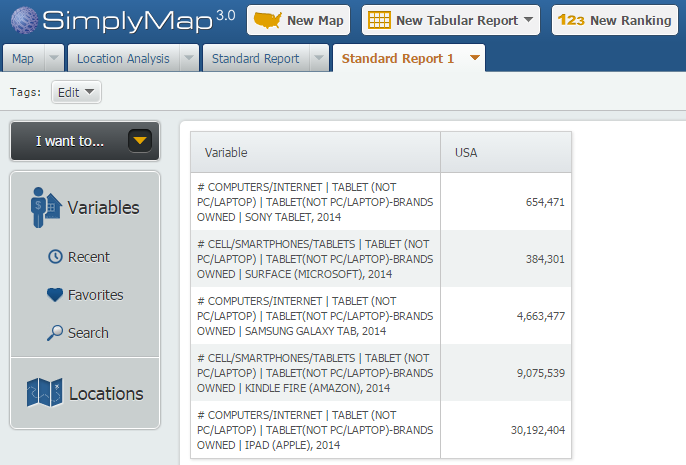Click the heart icon beside Favorites

tap(55, 295)
